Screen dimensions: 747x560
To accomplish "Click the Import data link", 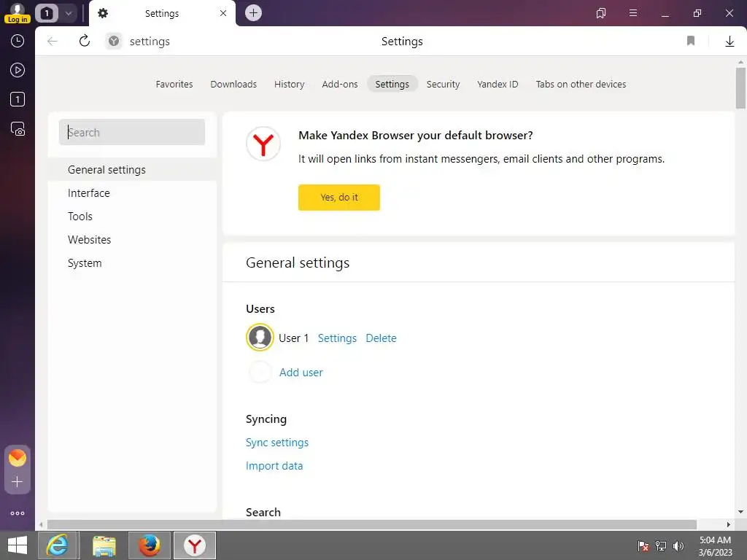I will tap(274, 466).
